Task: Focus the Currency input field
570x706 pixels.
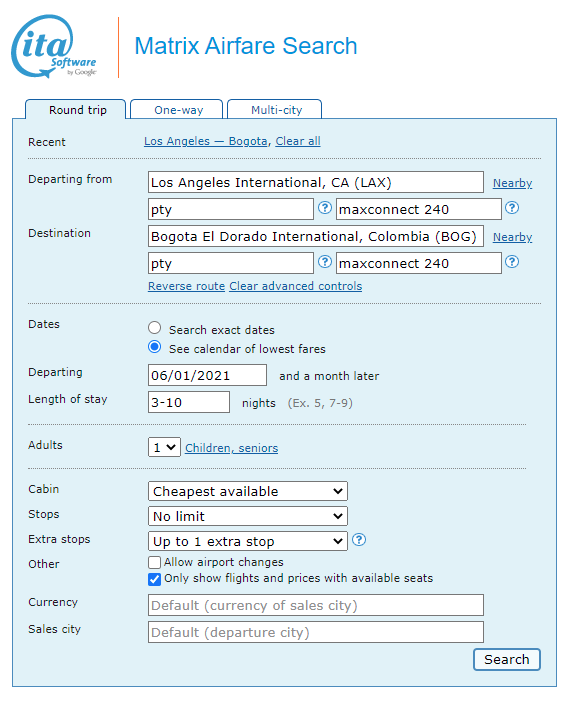Action: point(316,606)
